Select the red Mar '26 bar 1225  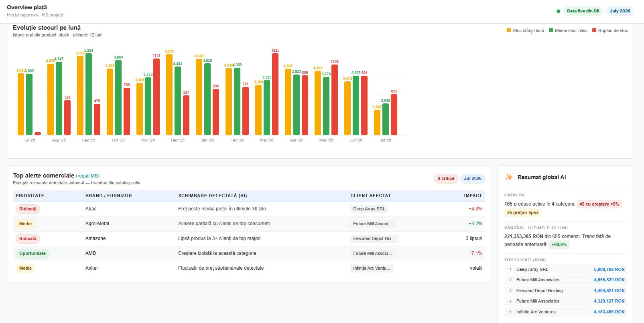(x=275, y=94)
